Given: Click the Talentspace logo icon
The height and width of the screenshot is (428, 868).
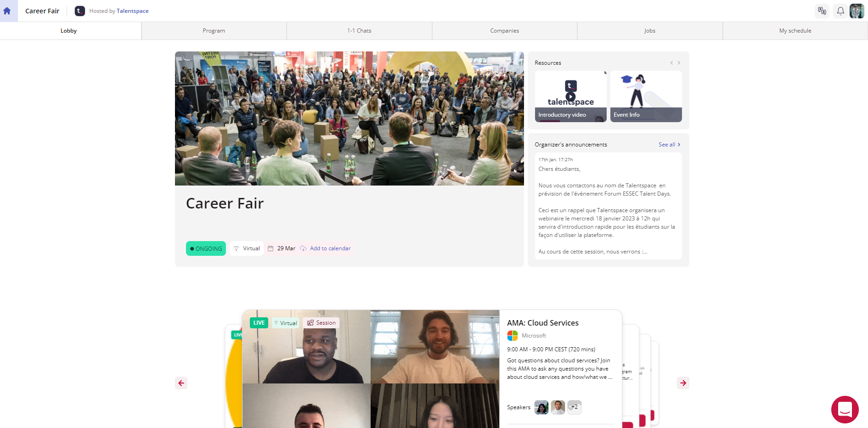Looking at the screenshot, I should (x=80, y=11).
